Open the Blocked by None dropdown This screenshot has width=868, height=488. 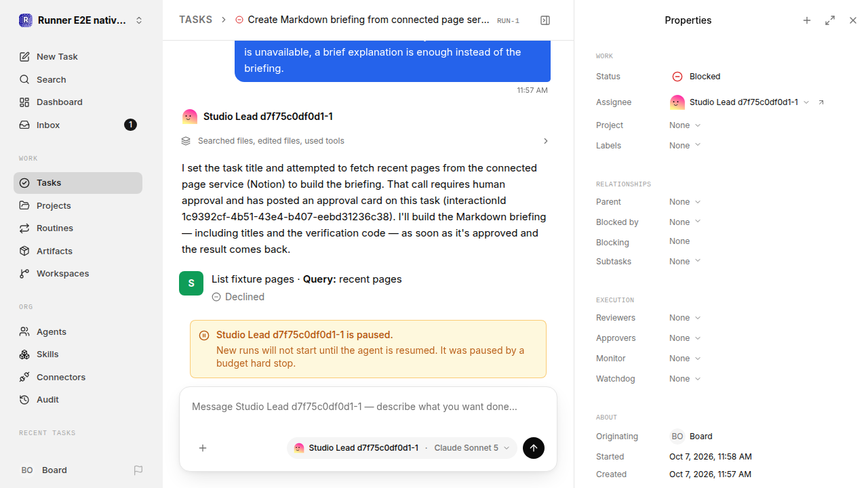[685, 222]
